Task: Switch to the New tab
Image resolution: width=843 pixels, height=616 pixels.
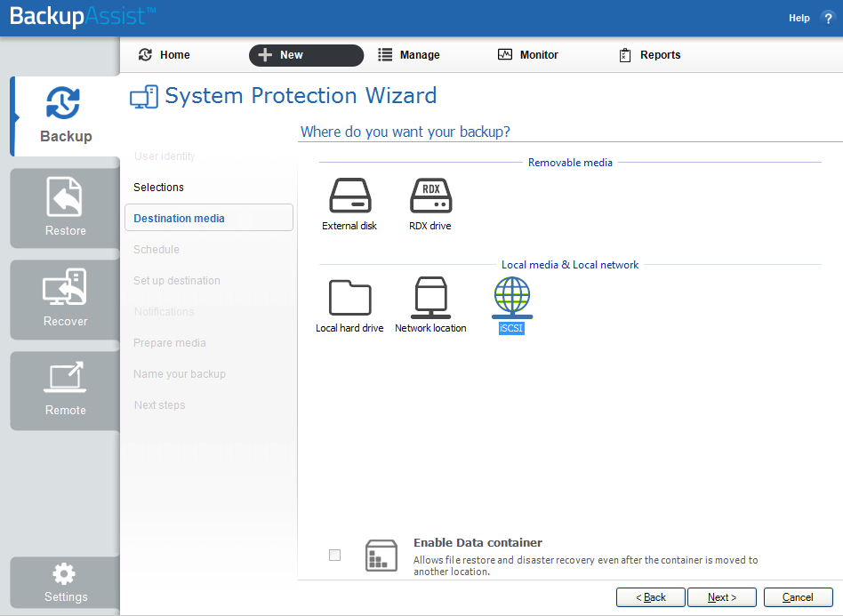Action: pyautogui.click(x=307, y=55)
